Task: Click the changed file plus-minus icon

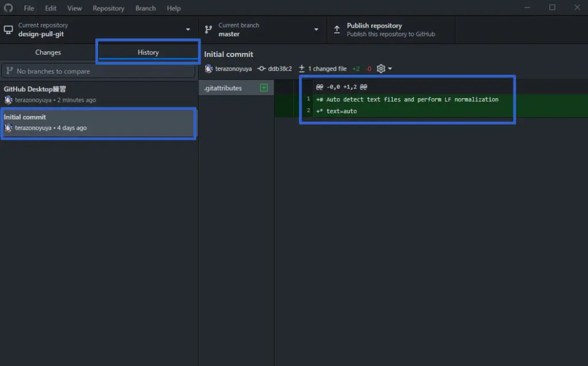Action: (302, 69)
